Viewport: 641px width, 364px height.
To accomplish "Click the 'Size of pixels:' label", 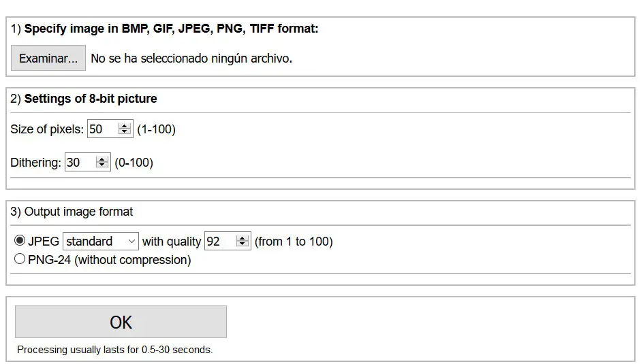I will tap(47, 129).
